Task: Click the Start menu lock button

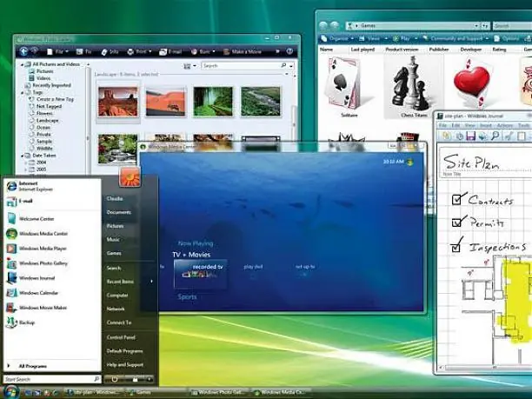Action: click(135, 379)
